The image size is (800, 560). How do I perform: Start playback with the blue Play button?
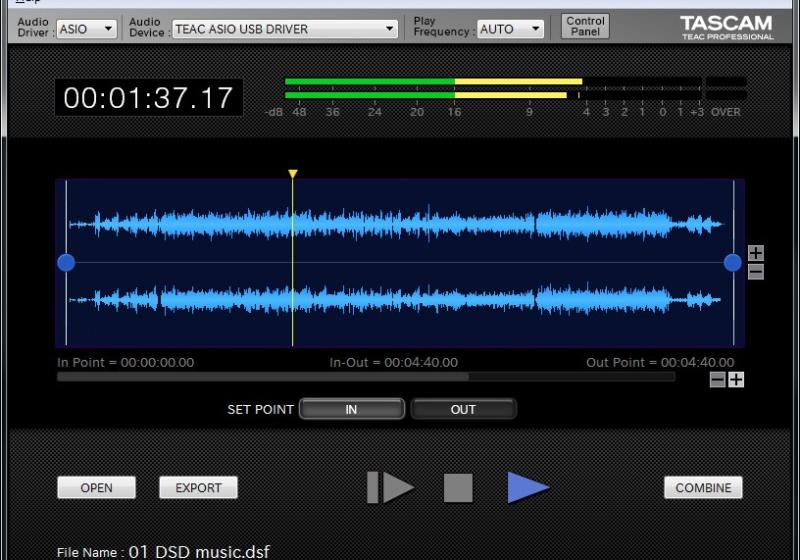tap(527, 487)
